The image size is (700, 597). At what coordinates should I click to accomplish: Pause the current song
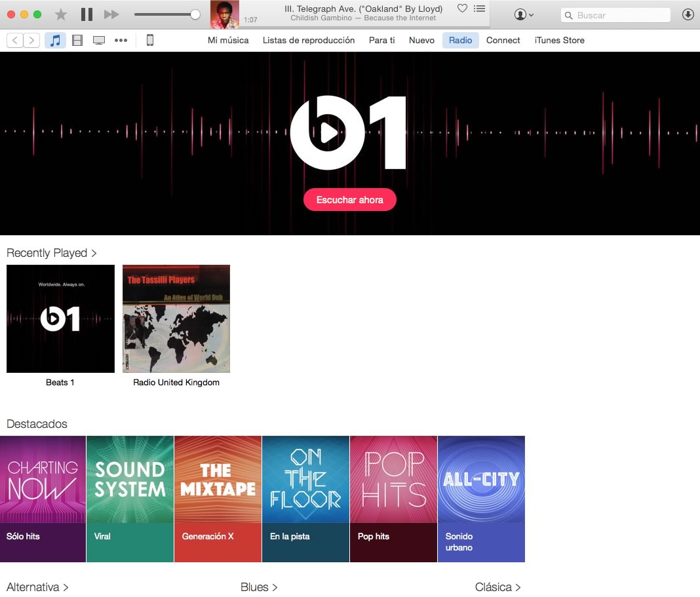(87, 14)
